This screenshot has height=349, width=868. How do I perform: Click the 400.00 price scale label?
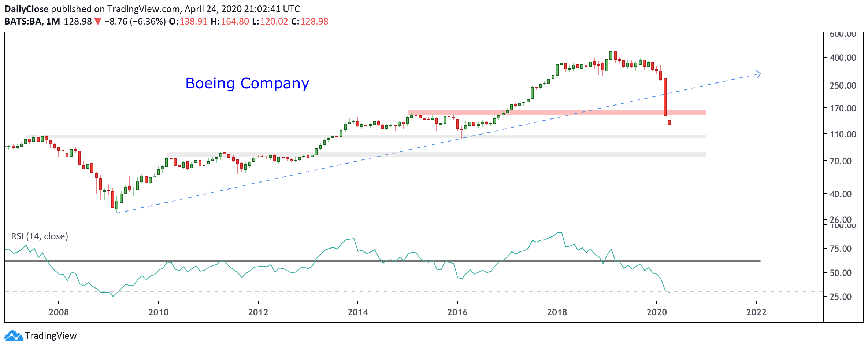click(x=843, y=58)
